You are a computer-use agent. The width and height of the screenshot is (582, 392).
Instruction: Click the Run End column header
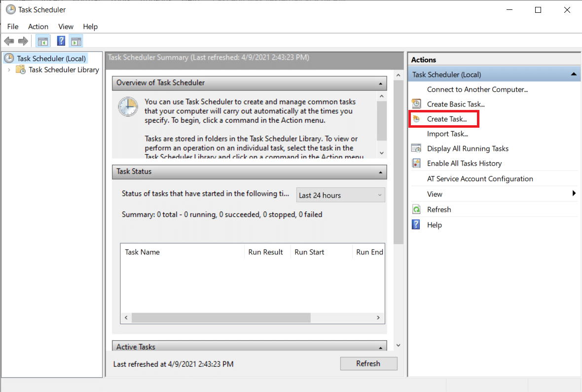click(368, 252)
